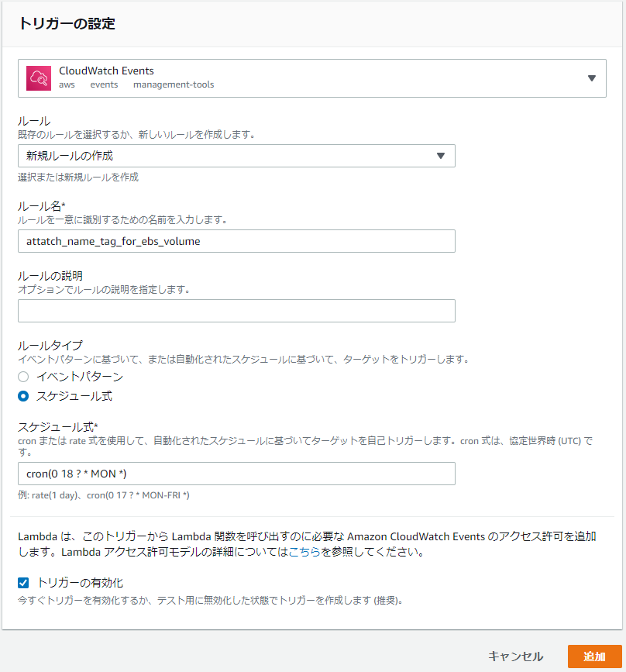Image resolution: width=626 pixels, height=672 pixels.
Task: Click the ルール名 input field
Action: coord(237,241)
